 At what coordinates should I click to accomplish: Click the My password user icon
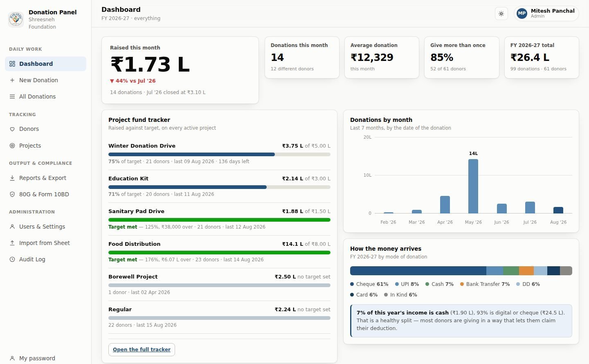coord(12,358)
